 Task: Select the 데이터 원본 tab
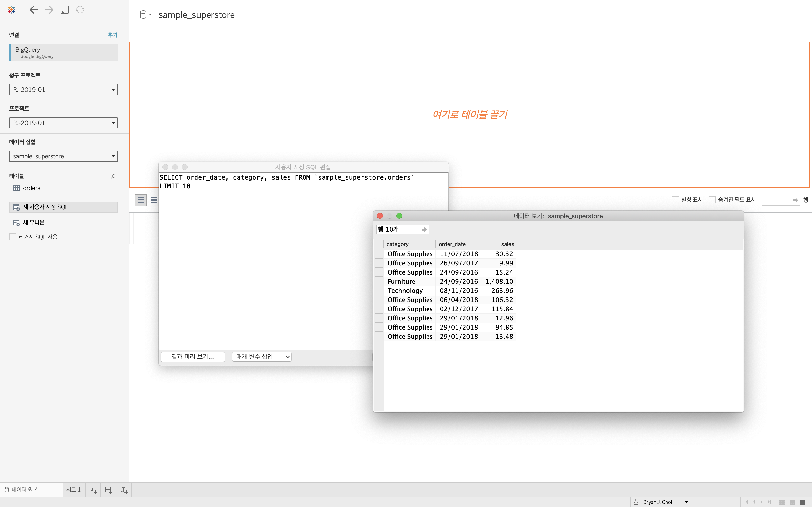coord(22,490)
